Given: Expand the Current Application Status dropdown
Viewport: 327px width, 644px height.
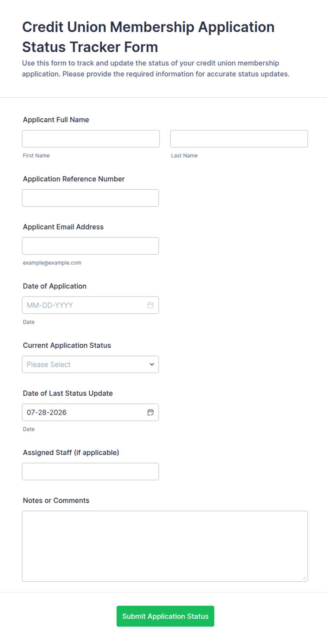Looking at the screenshot, I should coord(90,364).
